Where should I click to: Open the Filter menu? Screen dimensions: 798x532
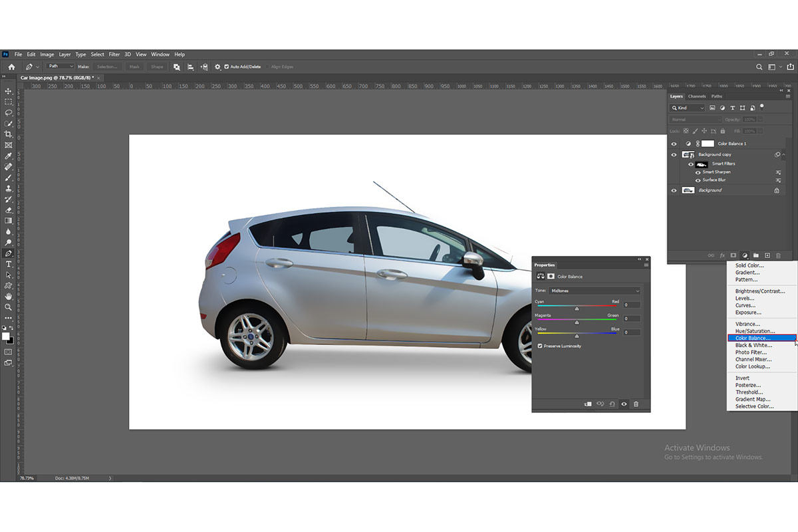114,55
